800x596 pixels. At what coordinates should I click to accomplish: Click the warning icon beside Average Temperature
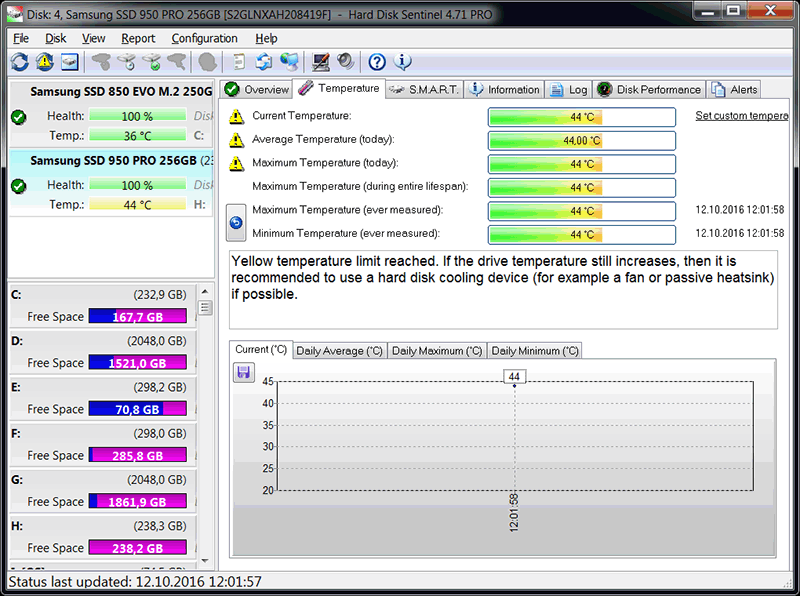coord(236,140)
